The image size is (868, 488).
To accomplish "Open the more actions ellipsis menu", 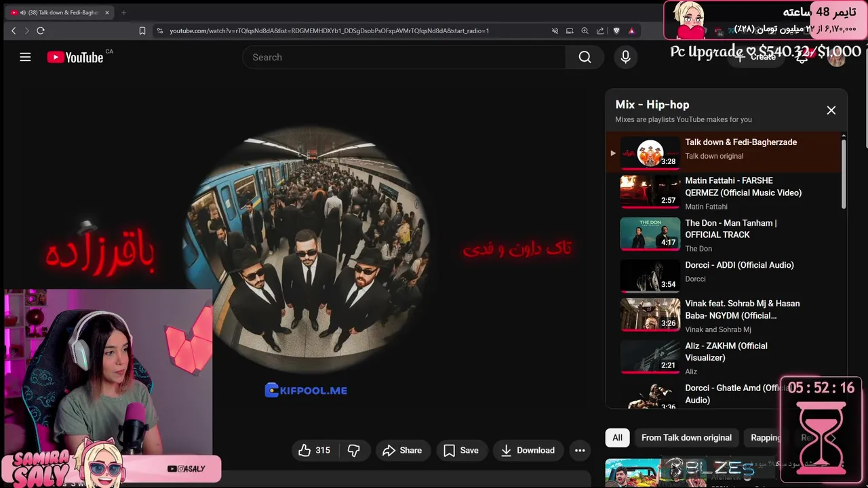I will (580, 450).
